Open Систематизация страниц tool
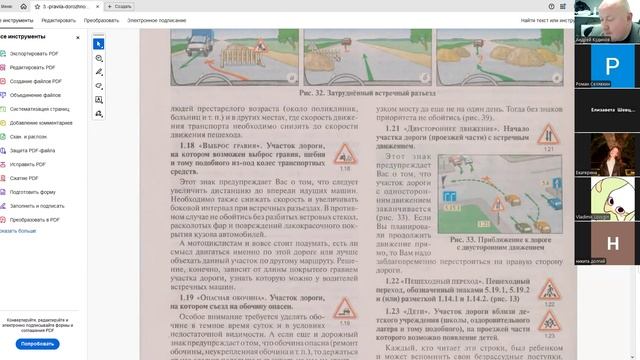The width and height of the screenshot is (640, 360). point(40,109)
